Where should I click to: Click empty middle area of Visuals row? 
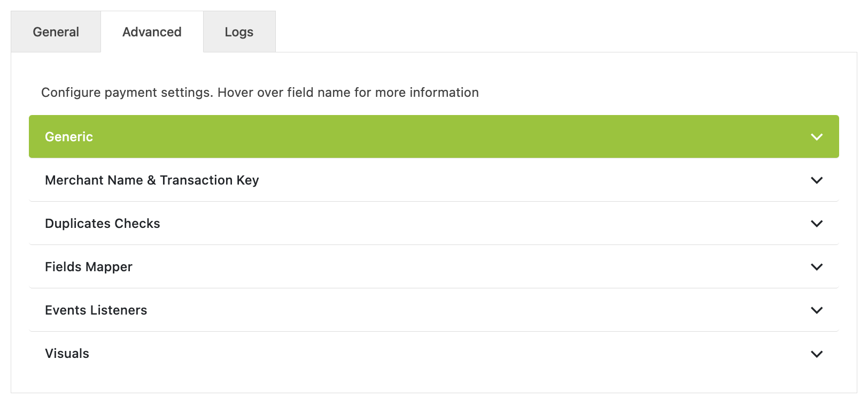tap(433, 354)
